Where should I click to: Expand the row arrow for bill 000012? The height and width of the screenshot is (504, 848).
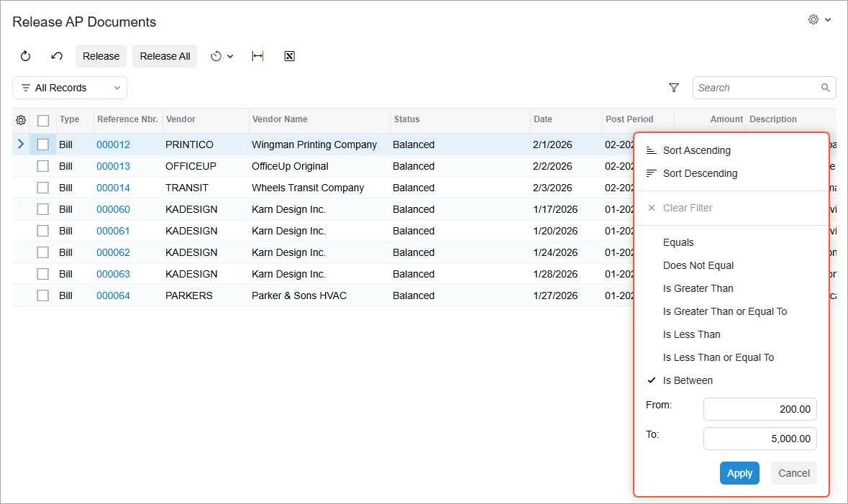tap(21, 144)
